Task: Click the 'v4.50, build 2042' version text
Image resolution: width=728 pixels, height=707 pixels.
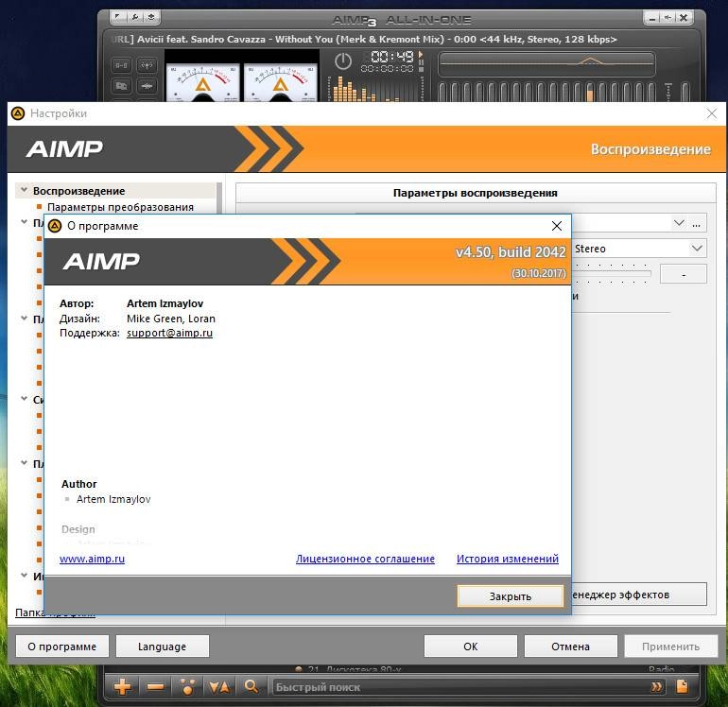Action: click(x=511, y=252)
